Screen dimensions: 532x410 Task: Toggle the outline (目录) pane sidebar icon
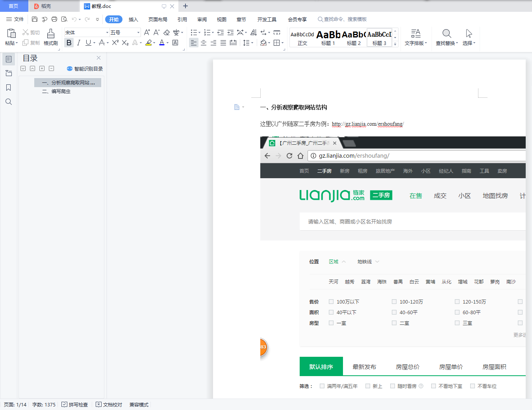tap(8, 59)
